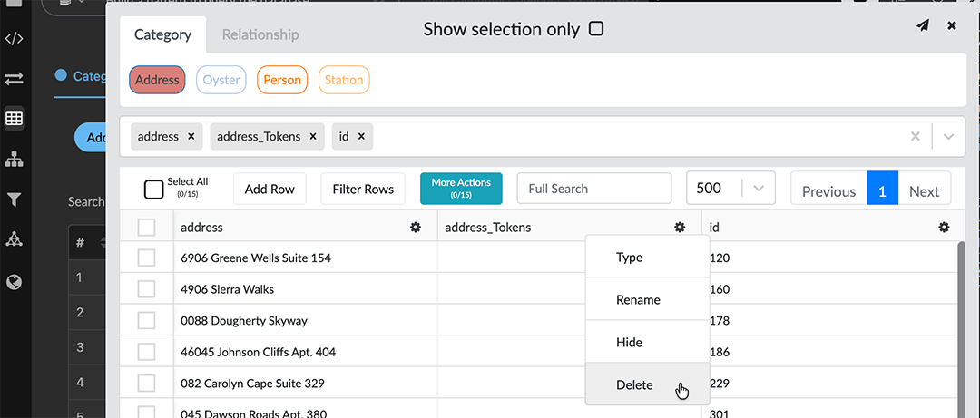
Task: Click the gear icon on id column
Action: 944,228
